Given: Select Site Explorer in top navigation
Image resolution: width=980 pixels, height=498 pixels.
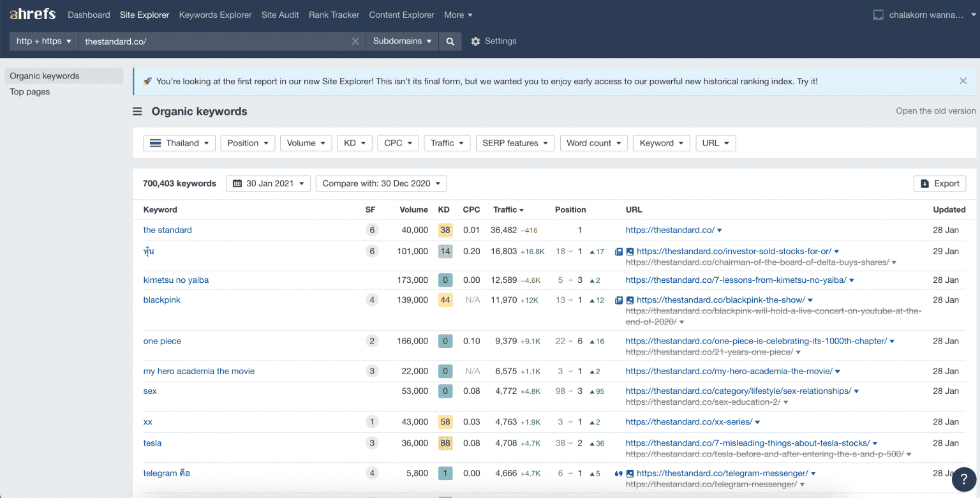Looking at the screenshot, I should pyautogui.click(x=145, y=15).
